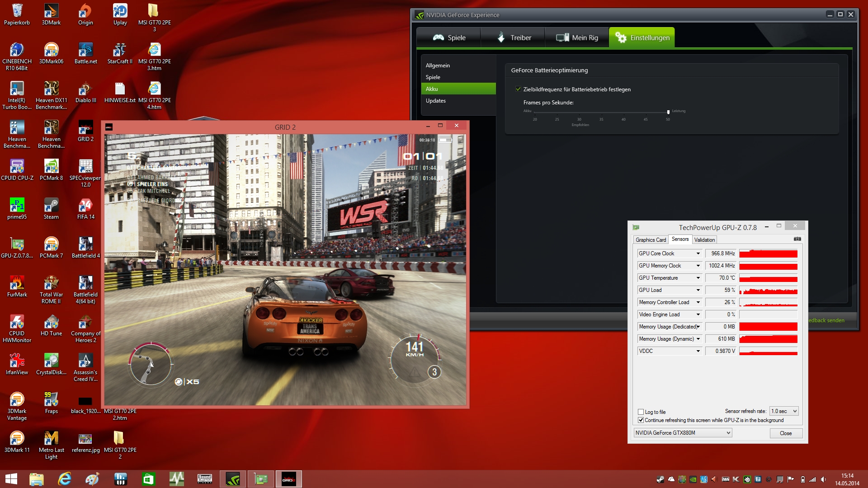This screenshot has width=868, height=488.
Task: Launch PCMark 8 desktop icon
Action: (51, 169)
